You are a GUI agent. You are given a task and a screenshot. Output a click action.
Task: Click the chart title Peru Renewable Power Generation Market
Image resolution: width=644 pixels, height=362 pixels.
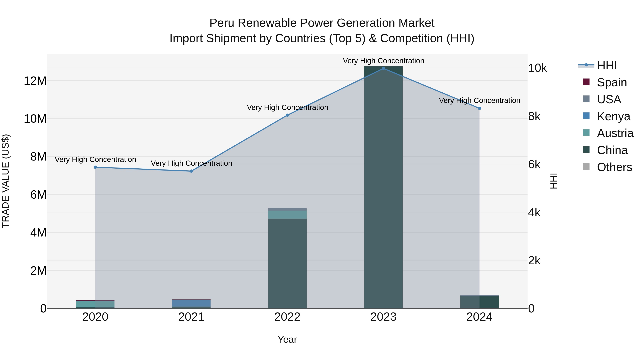tap(322, 23)
